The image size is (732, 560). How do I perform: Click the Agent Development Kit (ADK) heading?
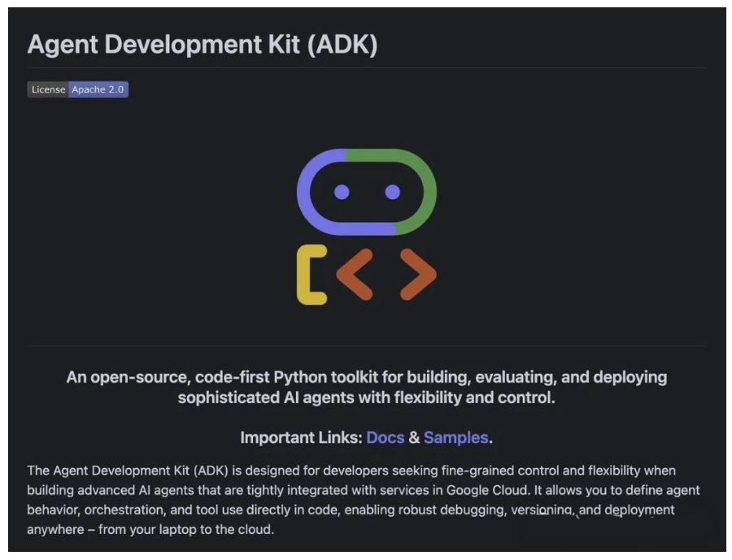[203, 45]
